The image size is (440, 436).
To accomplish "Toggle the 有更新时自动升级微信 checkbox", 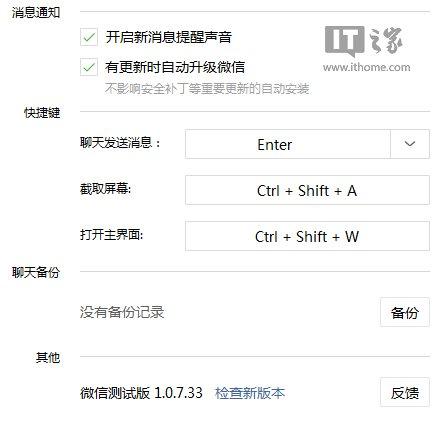I will pos(89,67).
